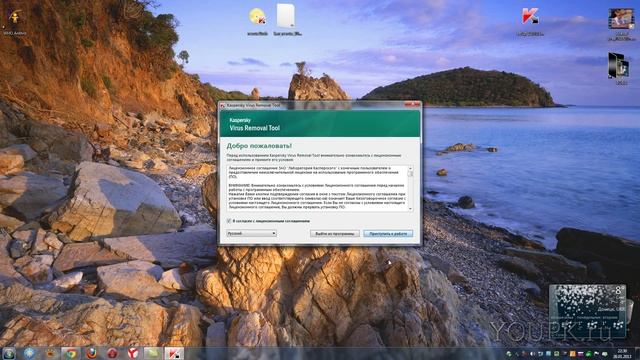Open the Русский language dropdown
This screenshot has width=640, height=360.
coord(251,233)
